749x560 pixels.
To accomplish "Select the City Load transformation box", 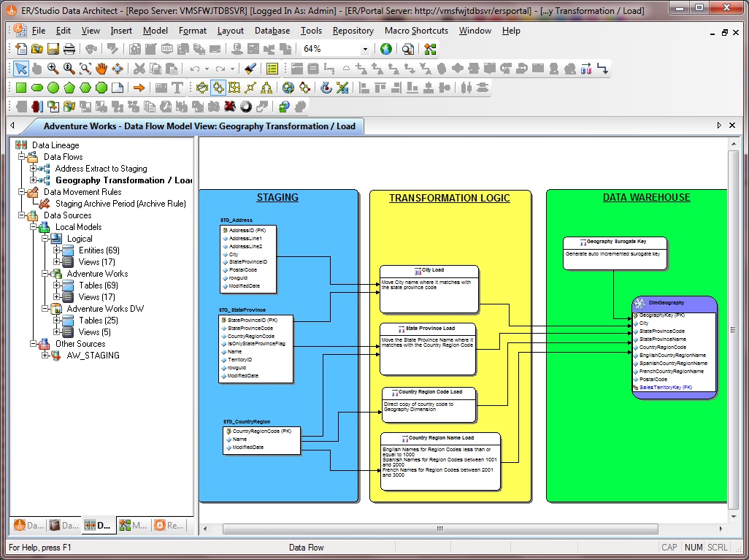I will coord(429,289).
